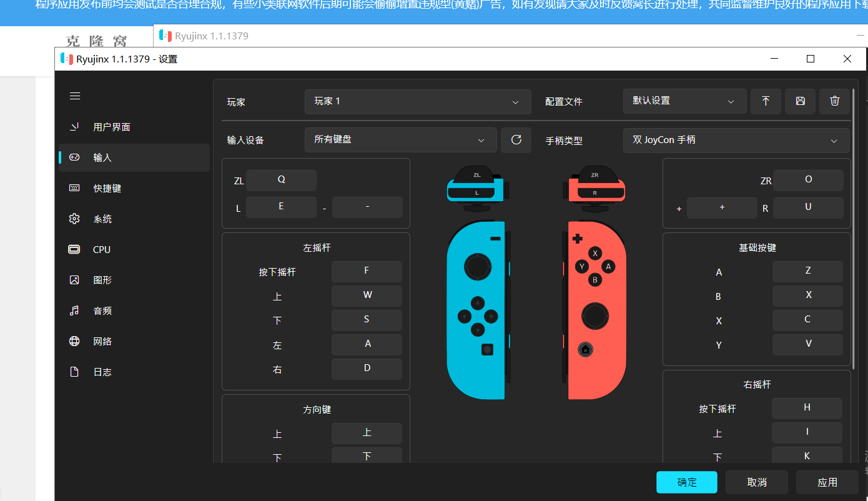Refresh input devices list

(516, 140)
